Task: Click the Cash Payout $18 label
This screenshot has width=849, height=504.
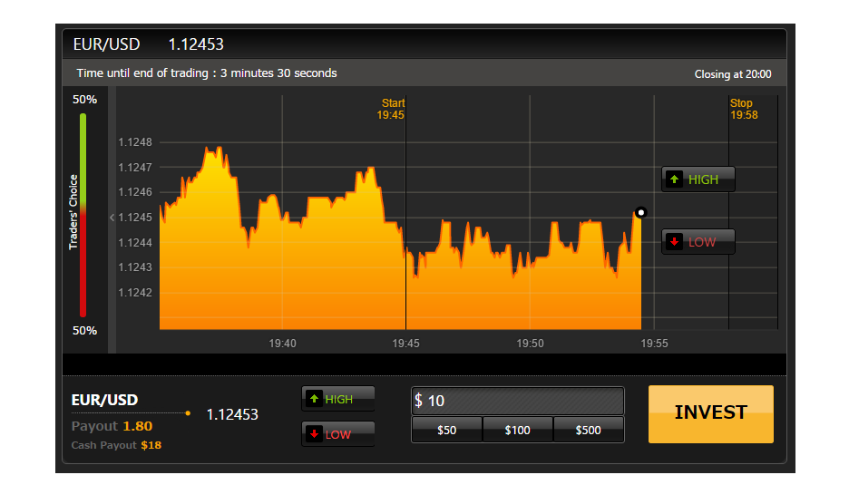Action: (x=116, y=445)
